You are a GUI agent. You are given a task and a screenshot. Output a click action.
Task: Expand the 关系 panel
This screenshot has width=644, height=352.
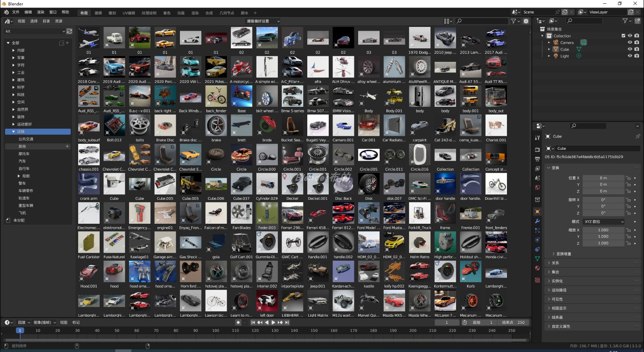pos(593,263)
